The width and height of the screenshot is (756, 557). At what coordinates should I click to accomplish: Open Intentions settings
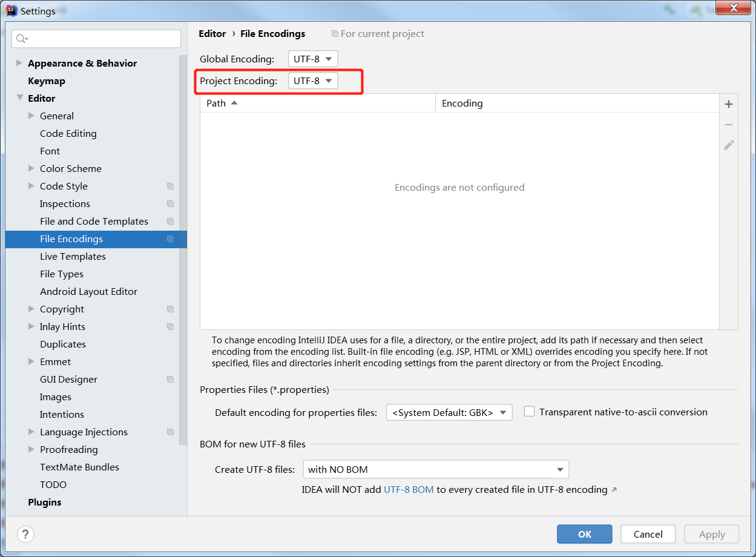(62, 415)
